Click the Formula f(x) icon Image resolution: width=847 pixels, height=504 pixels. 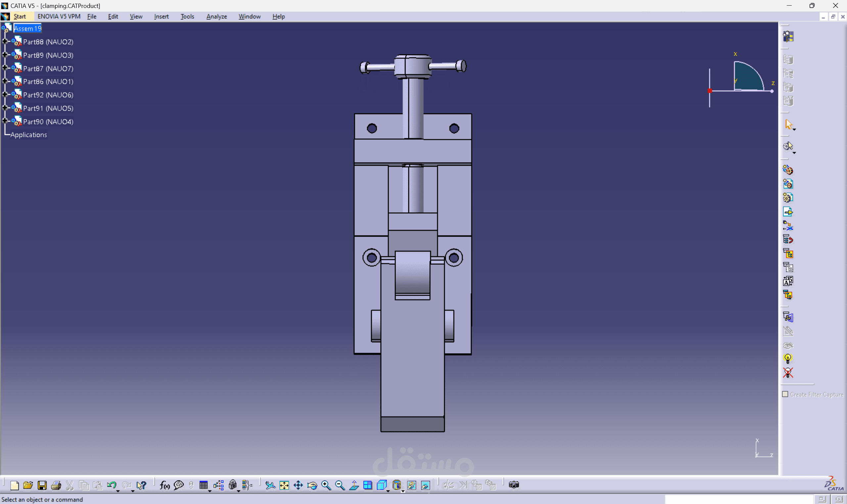point(165,485)
